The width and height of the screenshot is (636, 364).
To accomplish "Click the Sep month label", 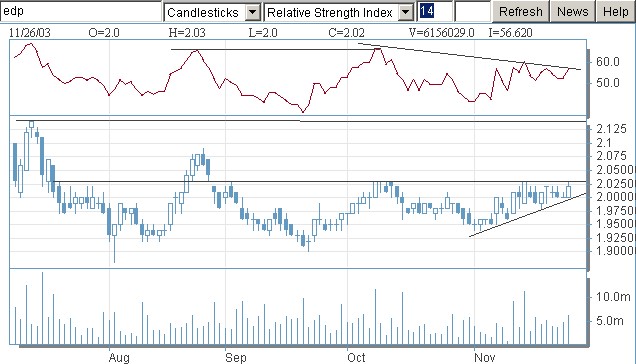I will (236, 358).
